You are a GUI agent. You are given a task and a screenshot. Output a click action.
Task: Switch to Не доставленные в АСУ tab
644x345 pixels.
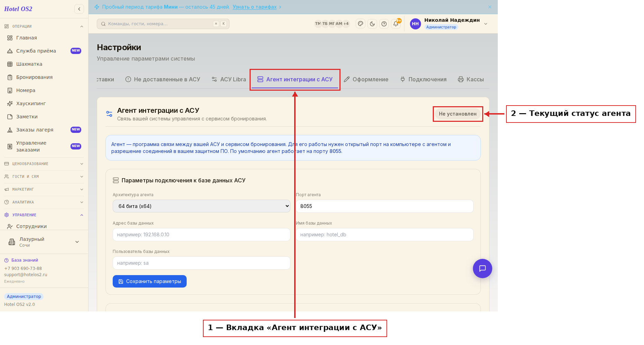pos(163,79)
